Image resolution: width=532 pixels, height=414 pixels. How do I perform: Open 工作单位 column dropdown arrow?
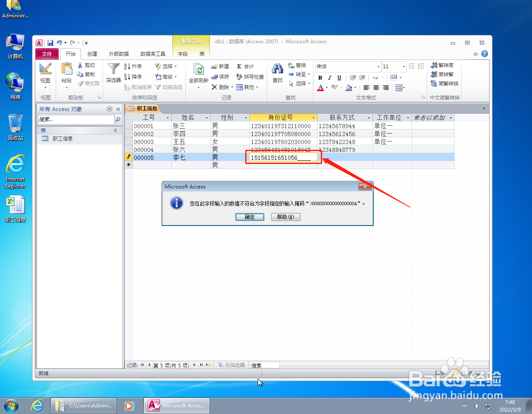click(x=408, y=118)
